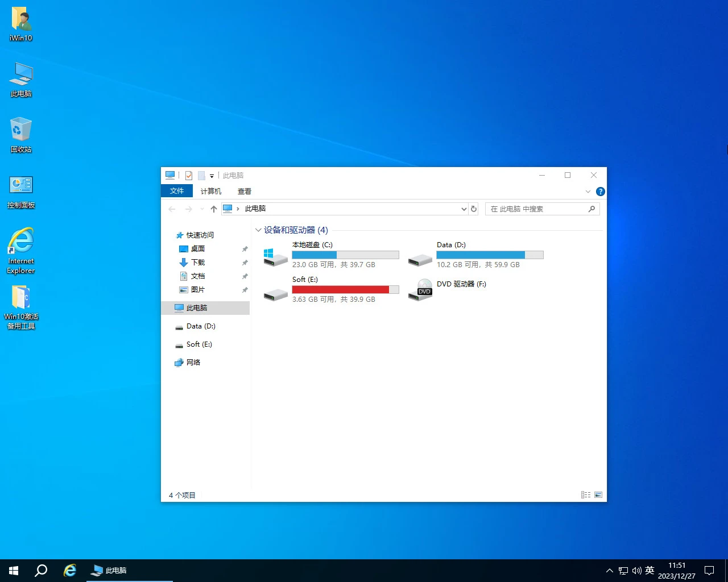Select the DVD 驱动器 (F:) icon
The image size is (728, 582).
click(420, 290)
